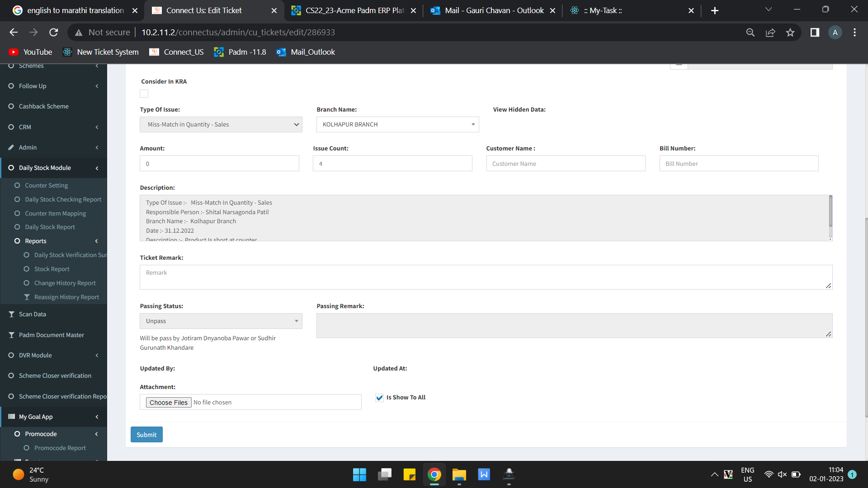This screenshot has height=488, width=868.
Task: Open Sticky Notes from taskbar
Action: point(410,474)
